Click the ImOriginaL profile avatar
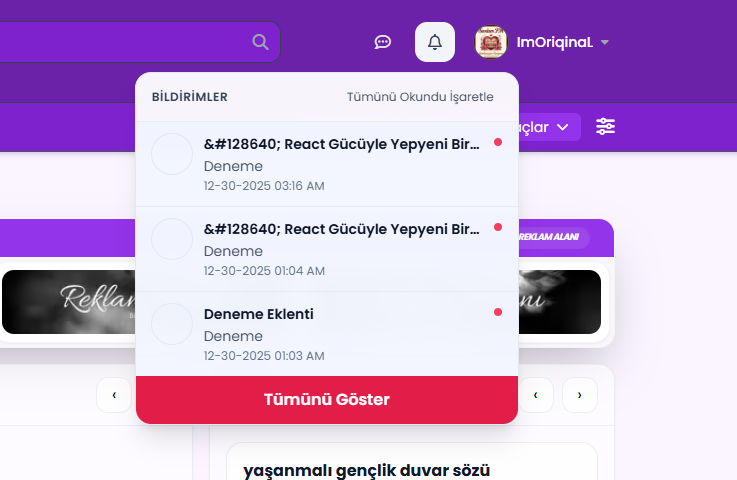The height and width of the screenshot is (480, 737). (x=491, y=42)
